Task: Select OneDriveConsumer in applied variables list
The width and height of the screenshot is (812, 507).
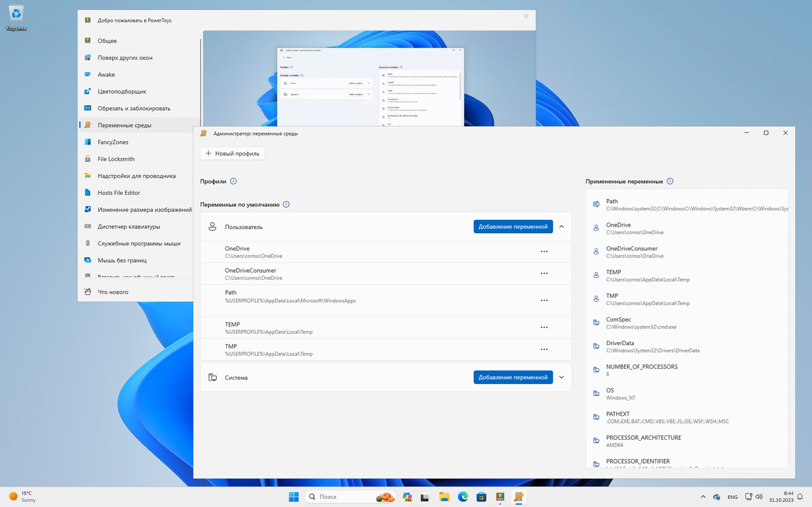Action: tap(687, 252)
